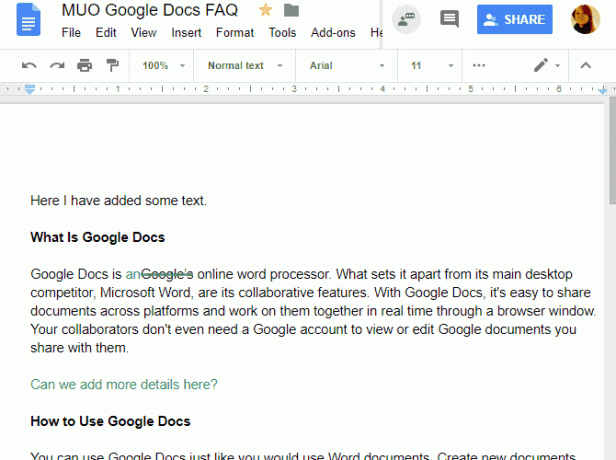The image size is (616, 460).
Task: Open the comments history icon
Action: click(449, 19)
